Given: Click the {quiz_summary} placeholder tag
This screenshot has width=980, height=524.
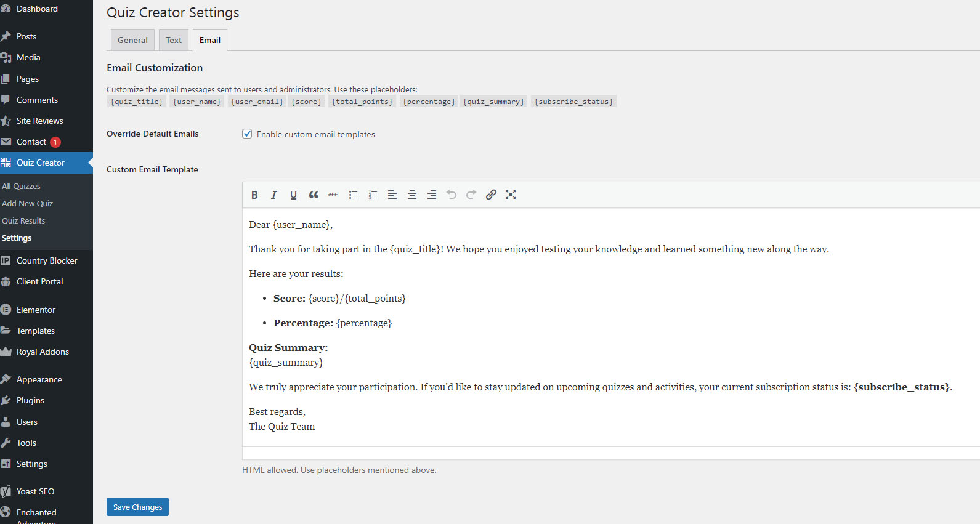Looking at the screenshot, I should coord(494,102).
